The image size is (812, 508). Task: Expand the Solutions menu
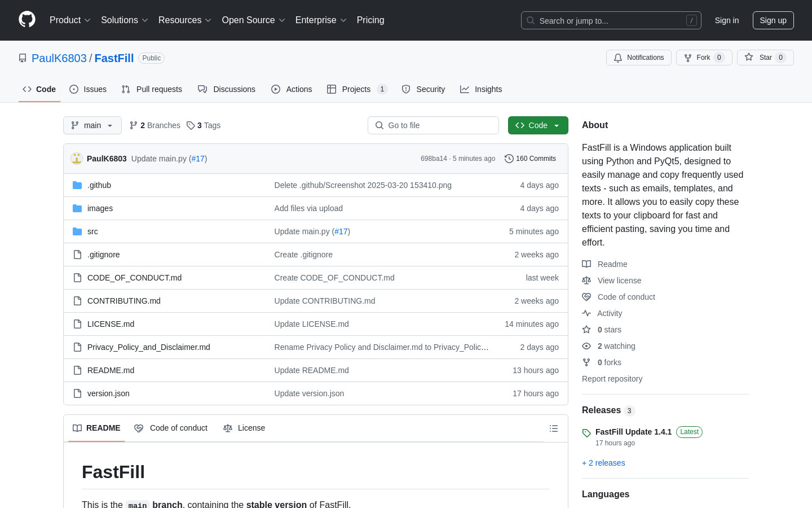(x=125, y=20)
